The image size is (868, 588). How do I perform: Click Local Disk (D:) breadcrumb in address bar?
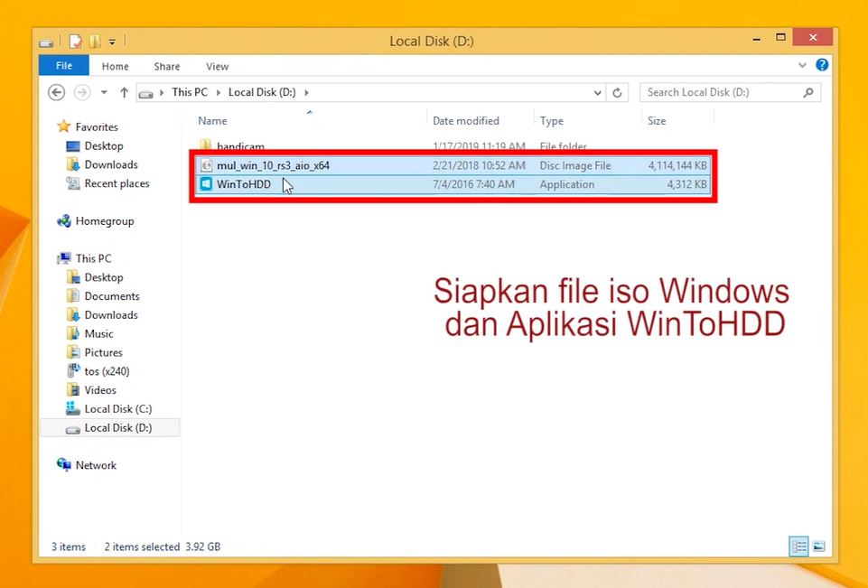[262, 92]
